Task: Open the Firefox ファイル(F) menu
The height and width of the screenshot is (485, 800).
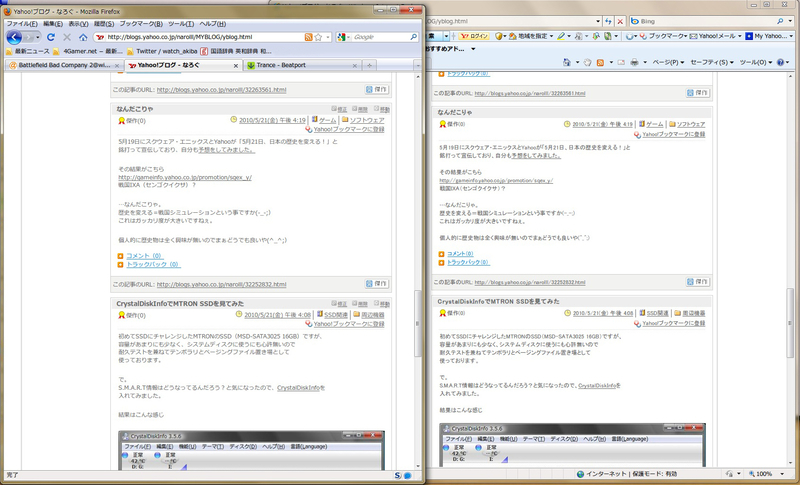Action: pyautogui.click(x=21, y=23)
